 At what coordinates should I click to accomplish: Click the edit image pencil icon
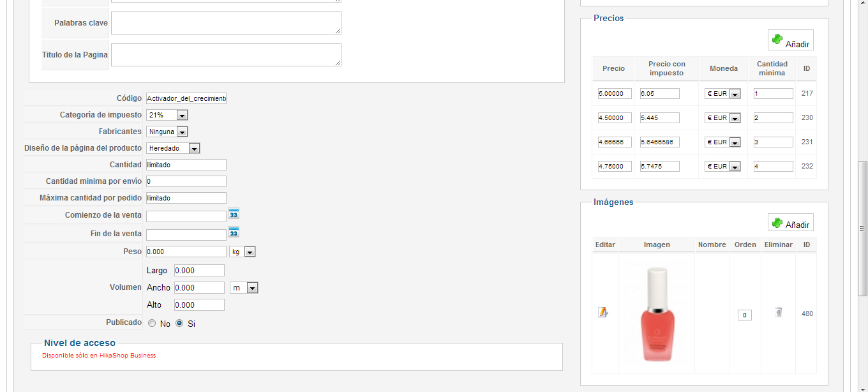point(603,312)
